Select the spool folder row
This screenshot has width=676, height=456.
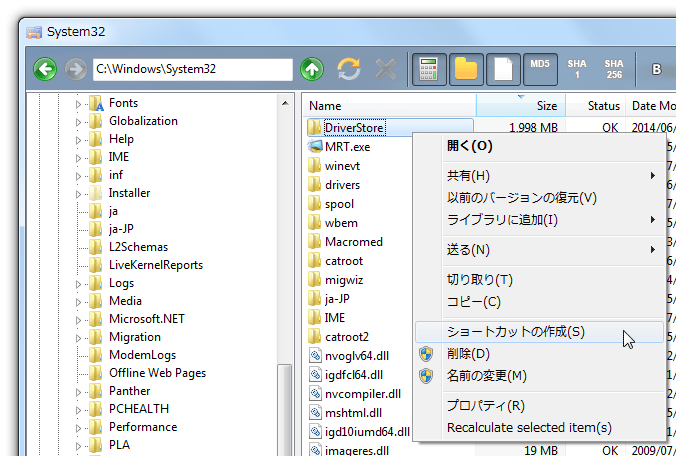331,204
